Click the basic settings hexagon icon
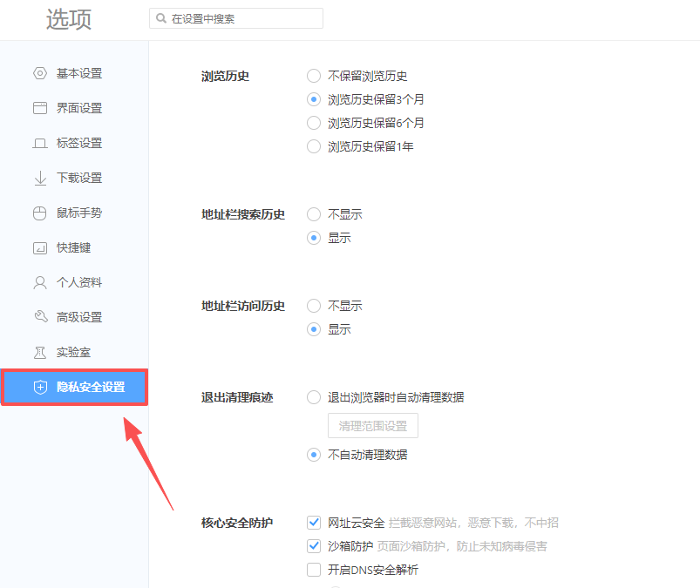The width and height of the screenshot is (700, 588). point(40,73)
